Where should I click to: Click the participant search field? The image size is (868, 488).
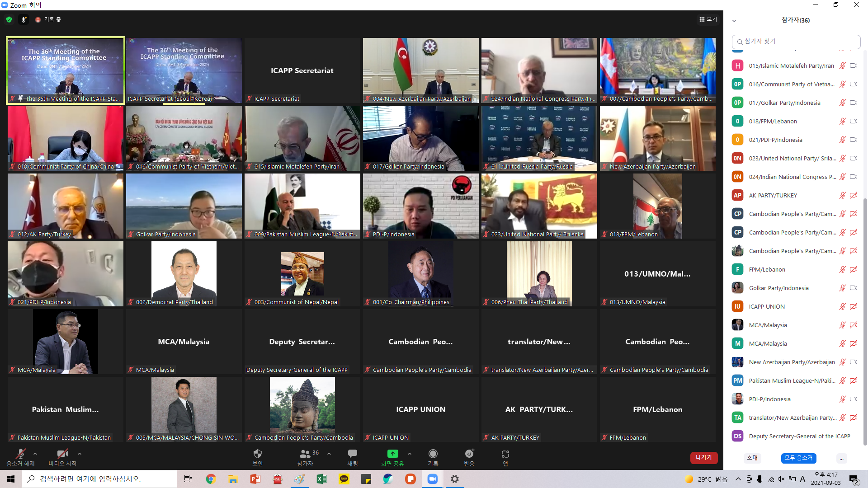796,42
